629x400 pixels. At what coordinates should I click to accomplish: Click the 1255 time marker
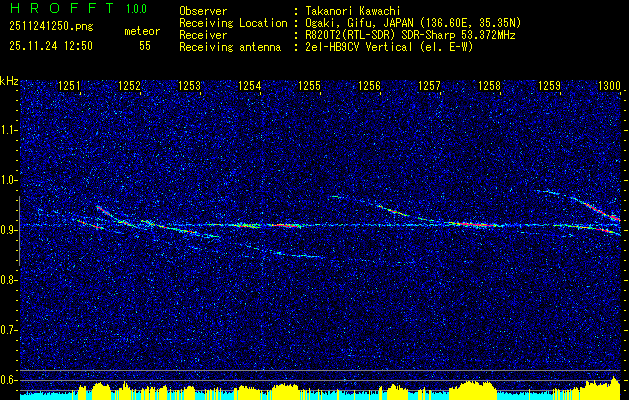(310, 86)
